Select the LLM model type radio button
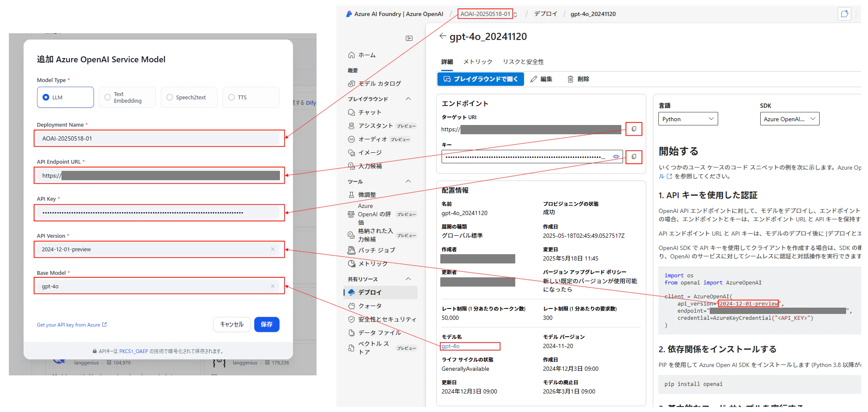Image resolution: width=868 pixels, height=412 pixels. pyautogui.click(x=46, y=97)
